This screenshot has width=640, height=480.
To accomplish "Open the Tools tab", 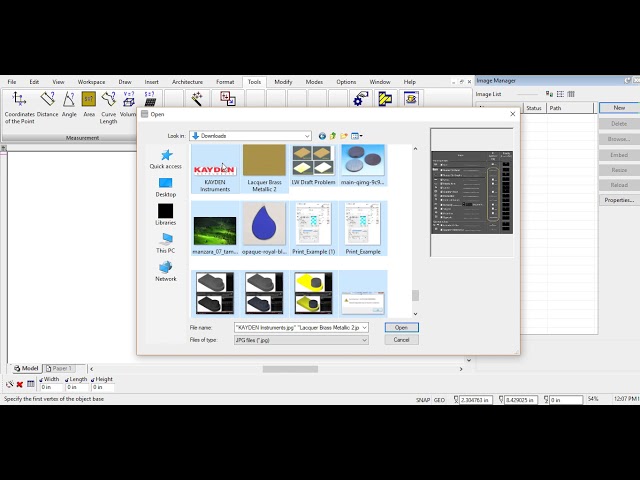I will [254, 82].
